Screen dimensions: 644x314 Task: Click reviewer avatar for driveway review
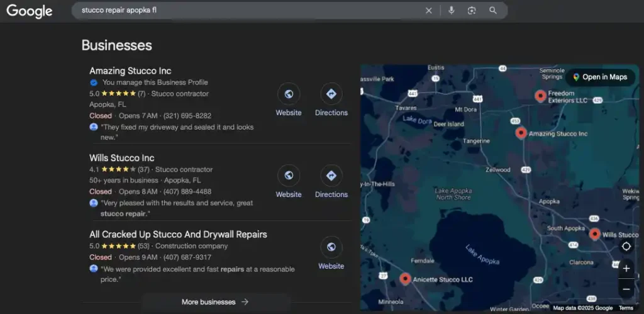[x=94, y=127]
